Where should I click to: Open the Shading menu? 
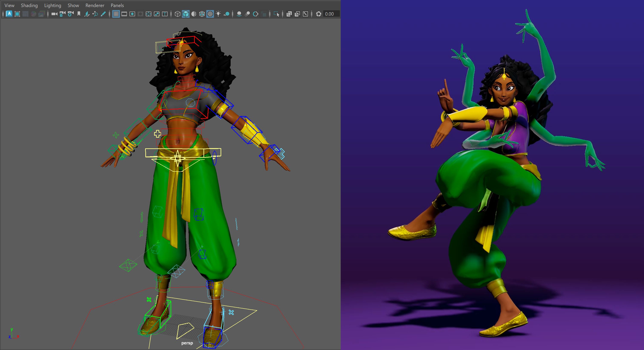(x=29, y=5)
